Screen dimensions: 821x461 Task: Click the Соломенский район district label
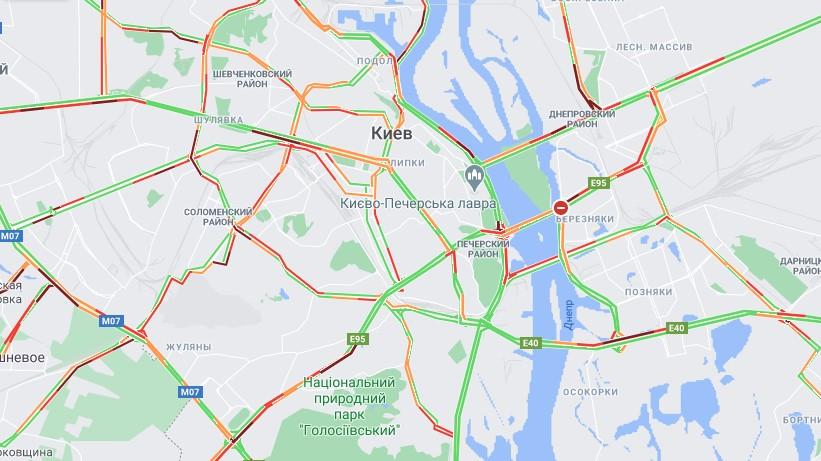218,217
